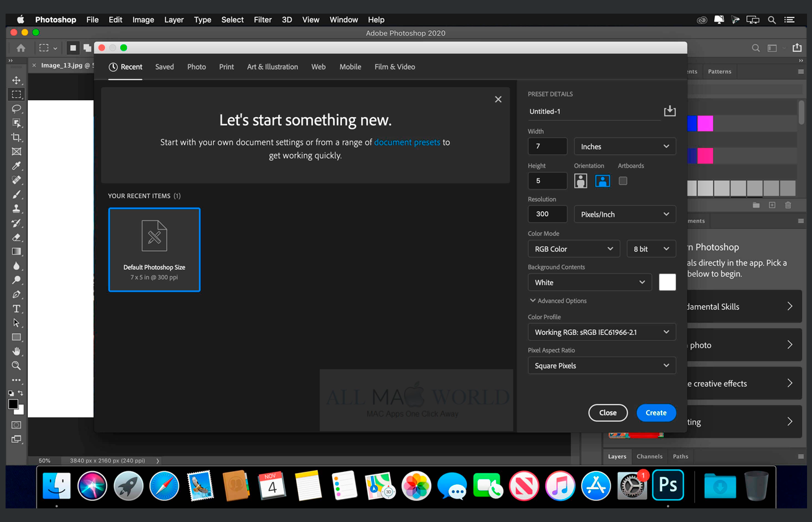Select the Crop tool
The width and height of the screenshot is (812, 522).
coord(17,137)
